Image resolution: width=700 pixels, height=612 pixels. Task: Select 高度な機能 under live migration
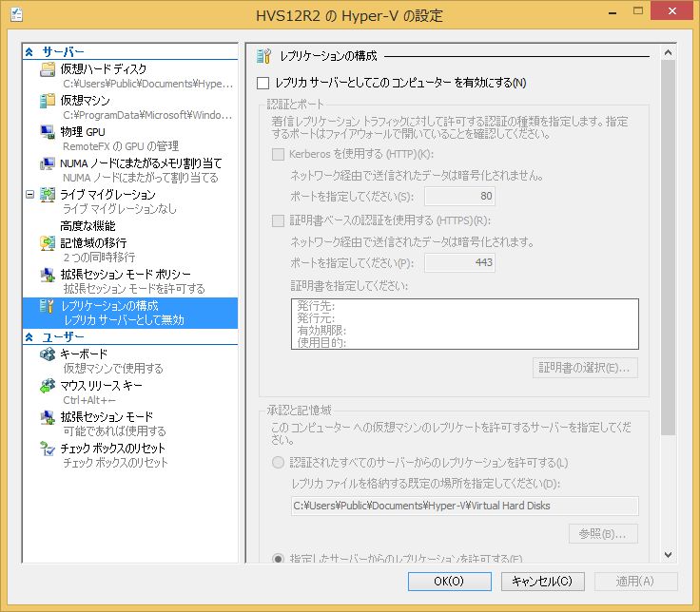click(87, 226)
